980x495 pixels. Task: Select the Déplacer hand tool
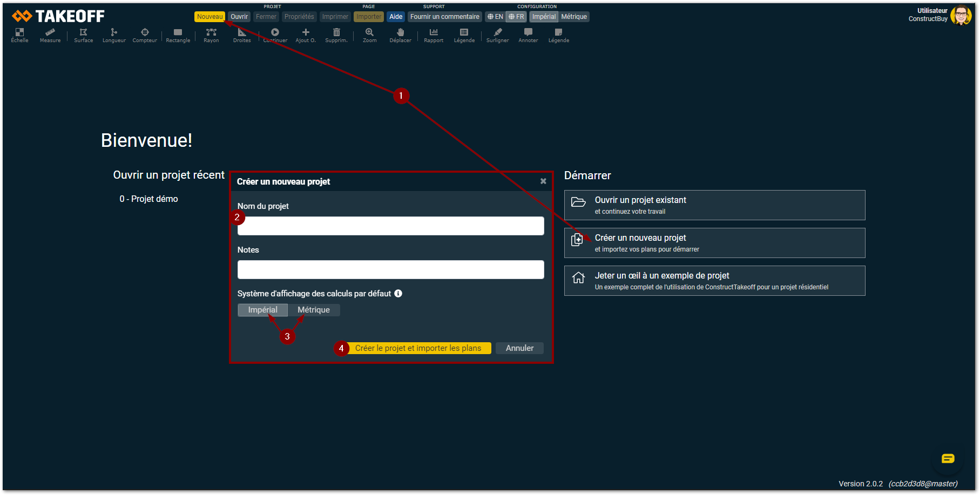point(400,35)
